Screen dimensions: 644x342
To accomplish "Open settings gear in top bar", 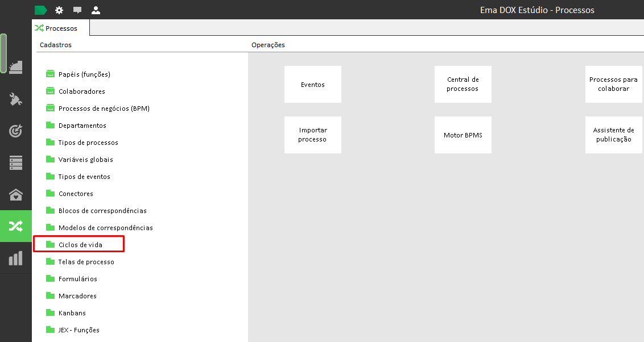I will click(x=59, y=10).
